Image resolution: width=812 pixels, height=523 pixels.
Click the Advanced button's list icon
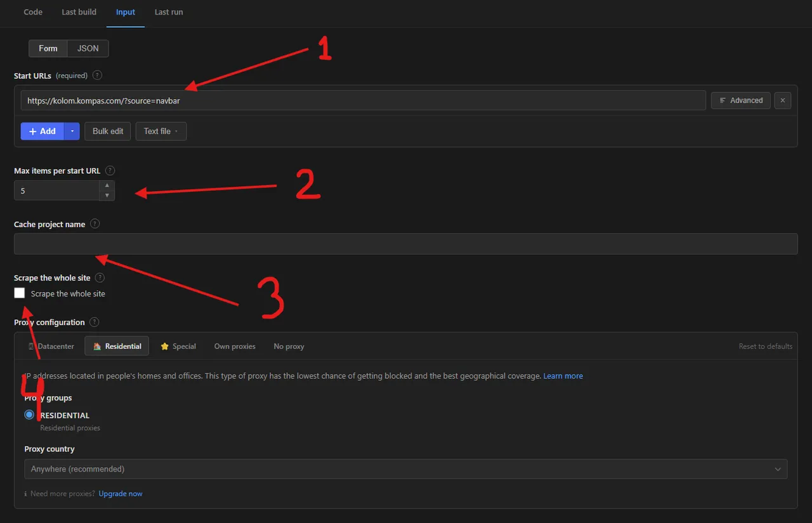[x=723, y=100]
